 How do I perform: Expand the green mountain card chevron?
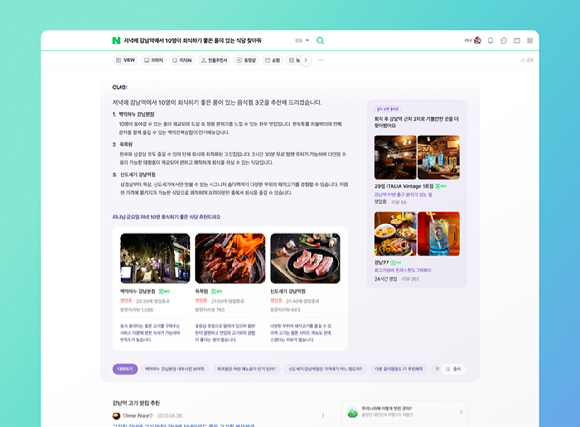pos(461,412)
